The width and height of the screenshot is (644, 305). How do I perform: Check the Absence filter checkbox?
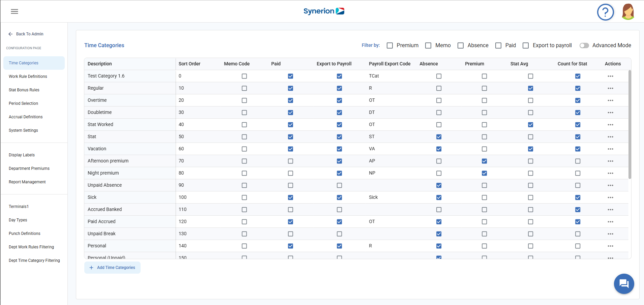tap(461, 45)
